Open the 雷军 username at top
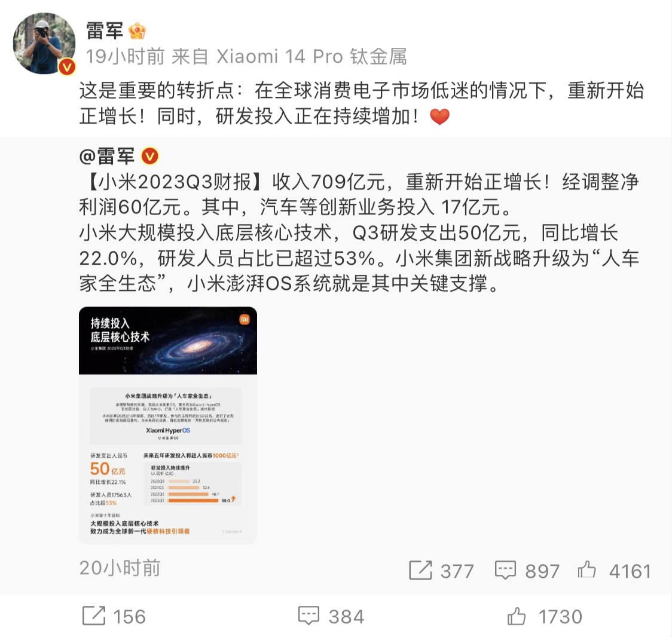The image size is (672, 637). pos(105,31)
